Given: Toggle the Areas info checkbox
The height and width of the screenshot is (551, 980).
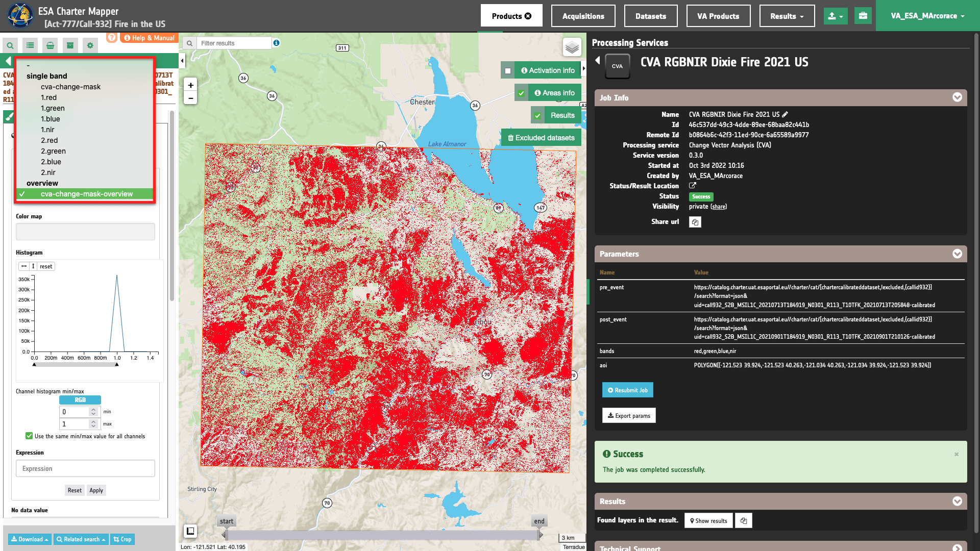Looking at the screenshot, I should [521, 93].
